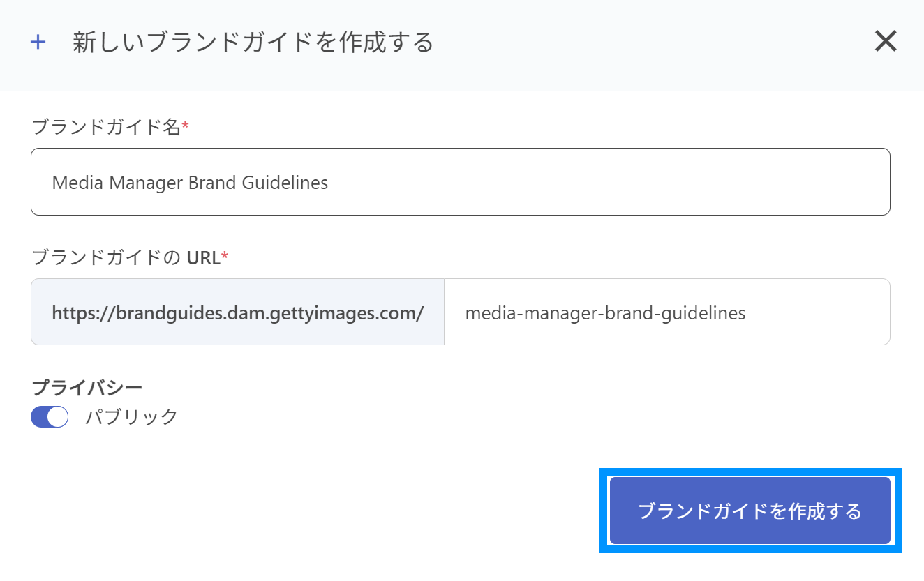The width and height of the screenshot is (924, 581).
Task: Click the blue track of privacy switch
Action: (x=40, y=417)
